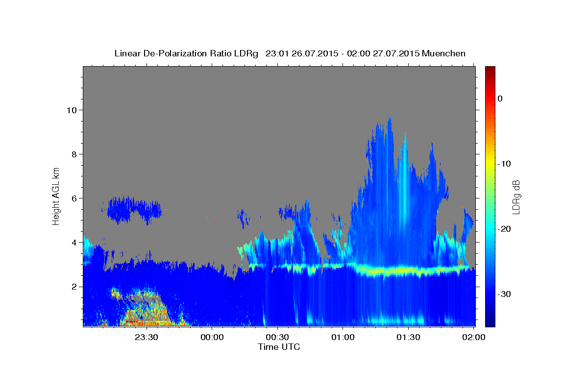Click the dark blue bottom of colorbar
This screenshot has width=588, height=392.
click(x=490, y=321)
